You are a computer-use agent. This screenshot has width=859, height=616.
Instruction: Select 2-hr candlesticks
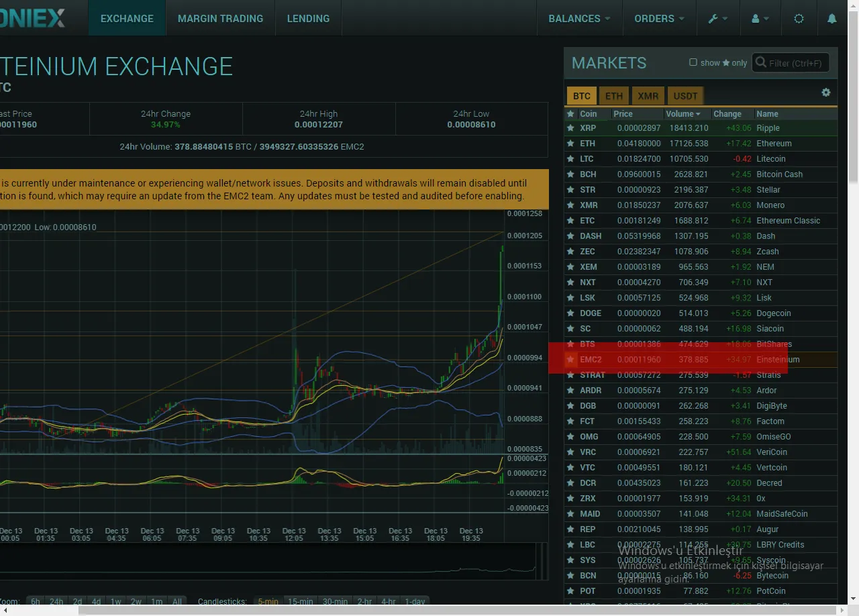[365, 602]
